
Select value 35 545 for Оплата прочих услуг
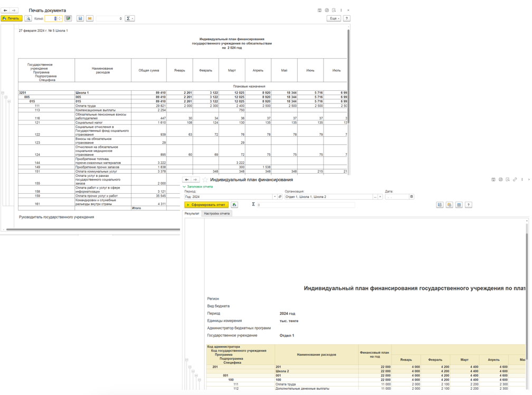coord(149,196)
